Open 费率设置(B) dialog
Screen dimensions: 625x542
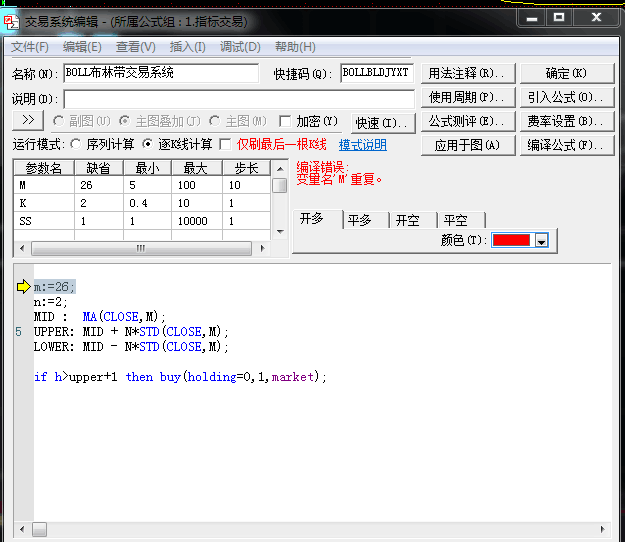point(567,121)
